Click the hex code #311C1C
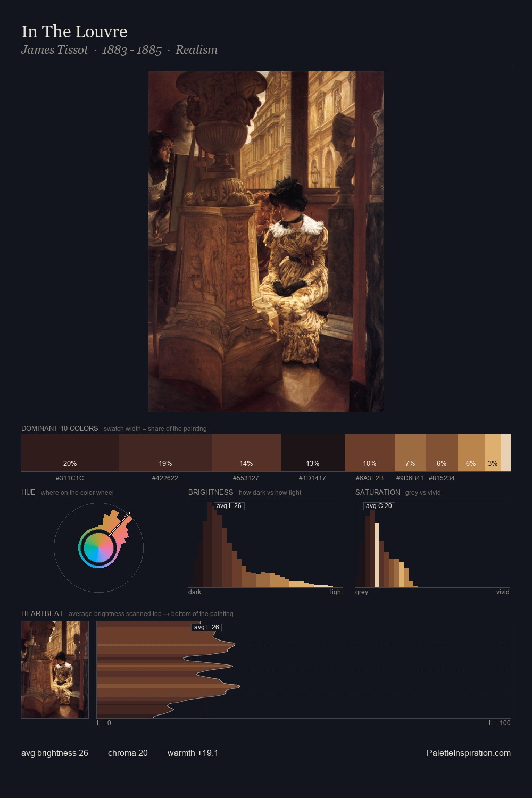Viewport: 532px width, 798px height. point(70,478)
